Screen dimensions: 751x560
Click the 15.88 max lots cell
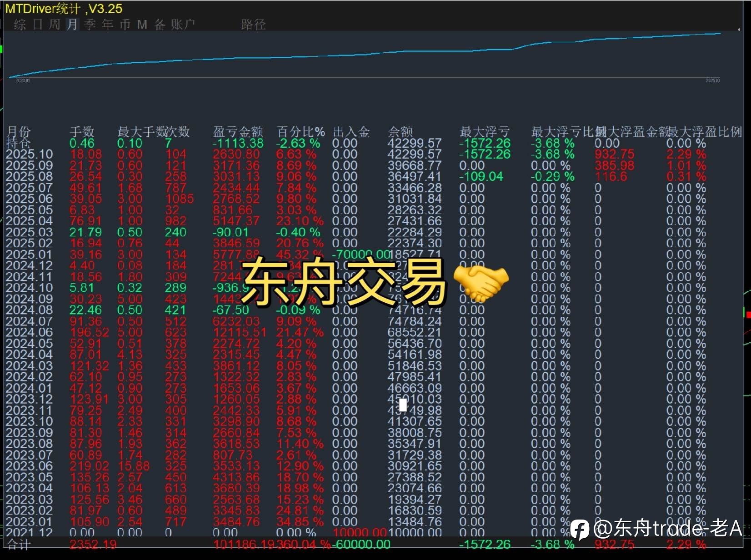point(133,466)
